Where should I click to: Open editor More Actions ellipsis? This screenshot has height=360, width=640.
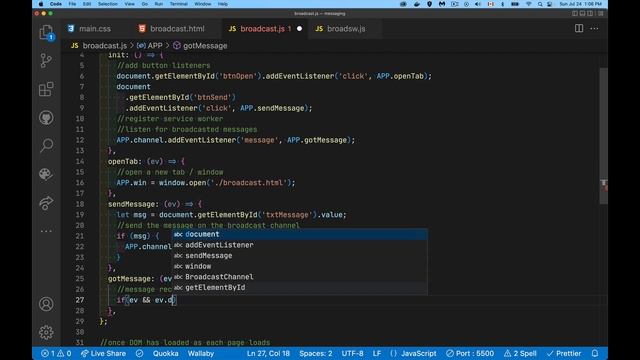pos(594,29)
